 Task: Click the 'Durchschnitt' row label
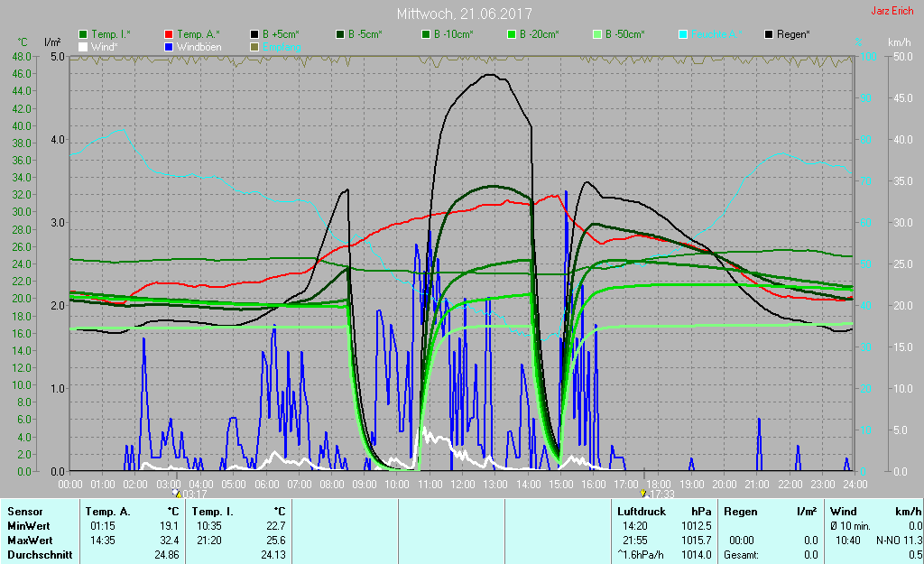40,555
